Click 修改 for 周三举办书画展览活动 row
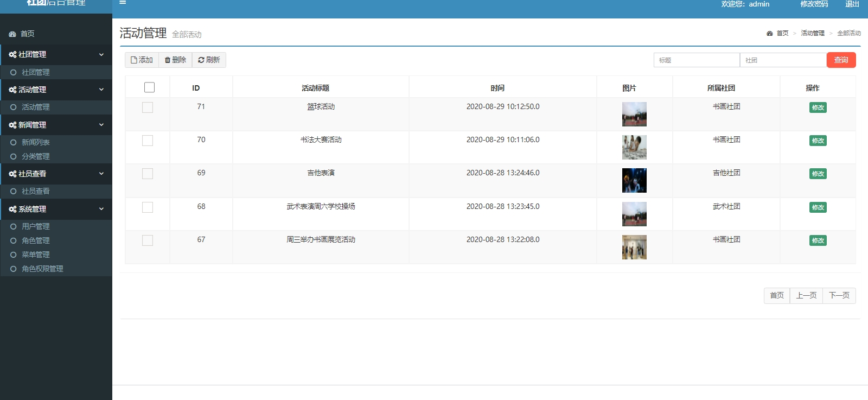868x400 pixels. (818, 240)
